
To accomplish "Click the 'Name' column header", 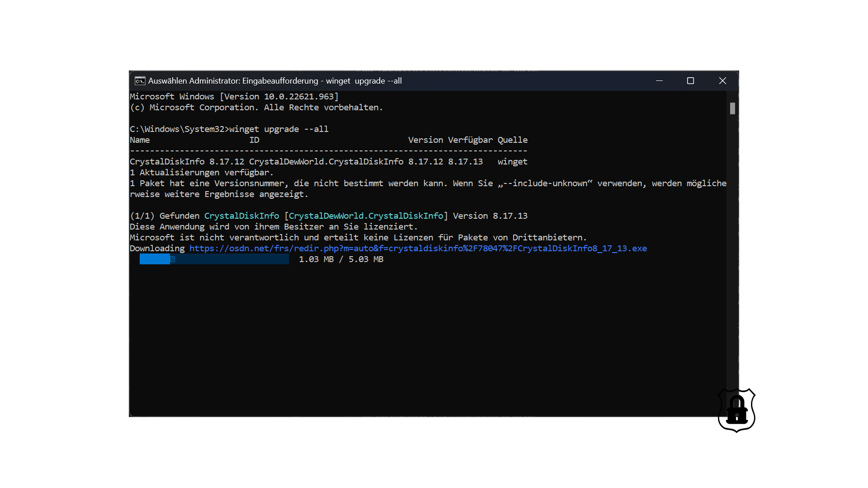I will pyautogui.click(x=140, y=140).
